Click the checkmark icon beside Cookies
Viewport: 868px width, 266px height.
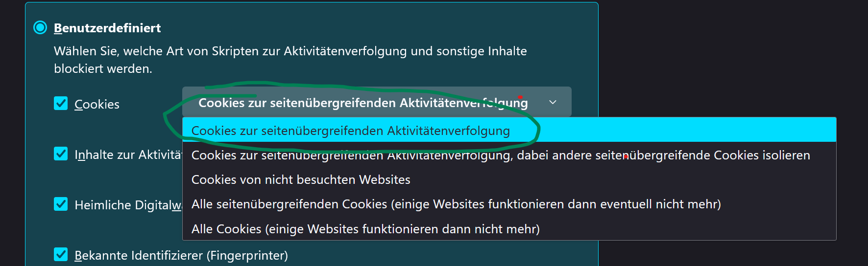(x=61, y=103)
